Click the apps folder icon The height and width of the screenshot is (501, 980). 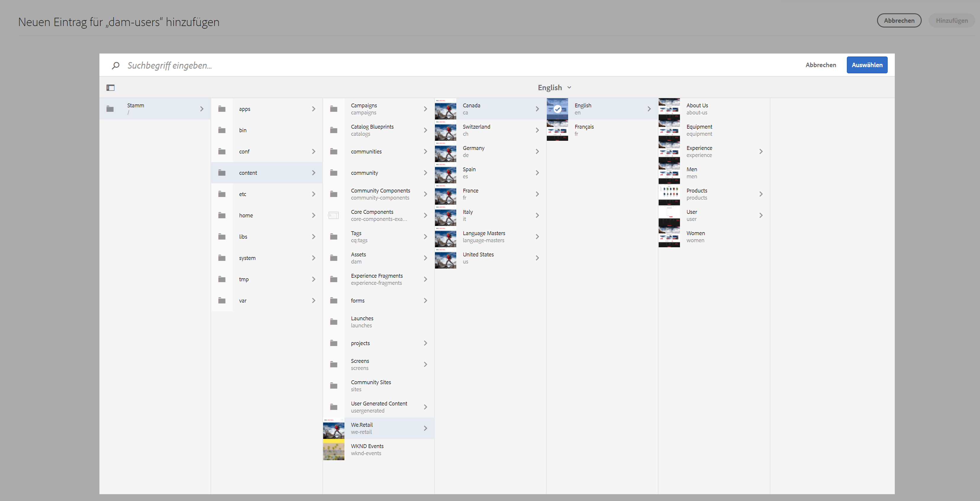click(x=222, y=109)
